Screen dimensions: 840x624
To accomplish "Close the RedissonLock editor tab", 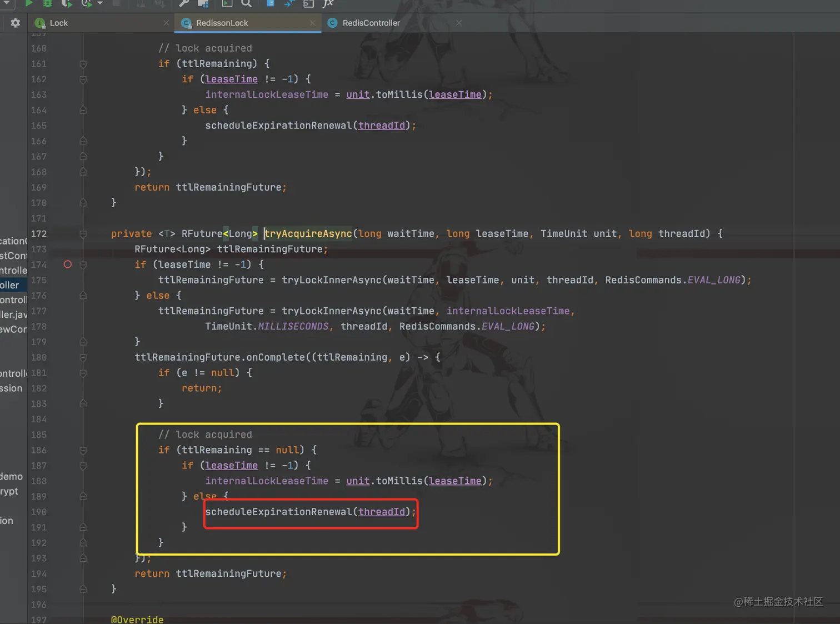I will click(x=313, y=23).
